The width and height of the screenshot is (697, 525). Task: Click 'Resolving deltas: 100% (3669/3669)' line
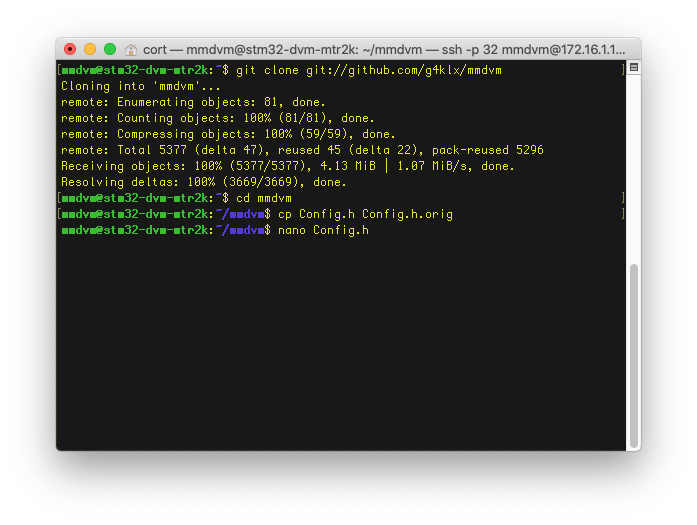[x=204, y=182]
